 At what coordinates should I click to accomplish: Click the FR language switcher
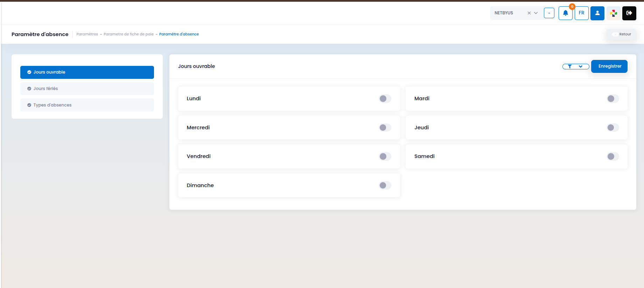coord(581,13)
